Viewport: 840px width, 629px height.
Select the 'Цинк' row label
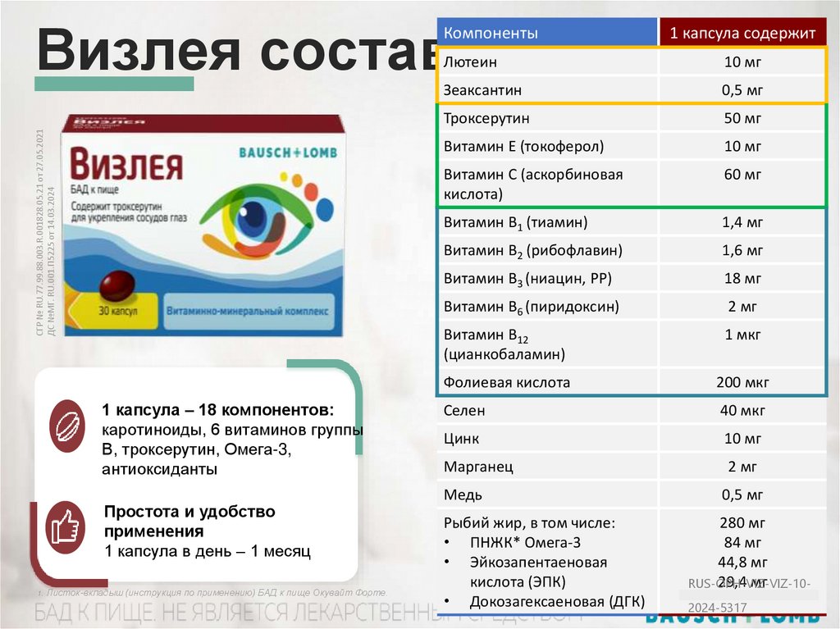(461, 439)
